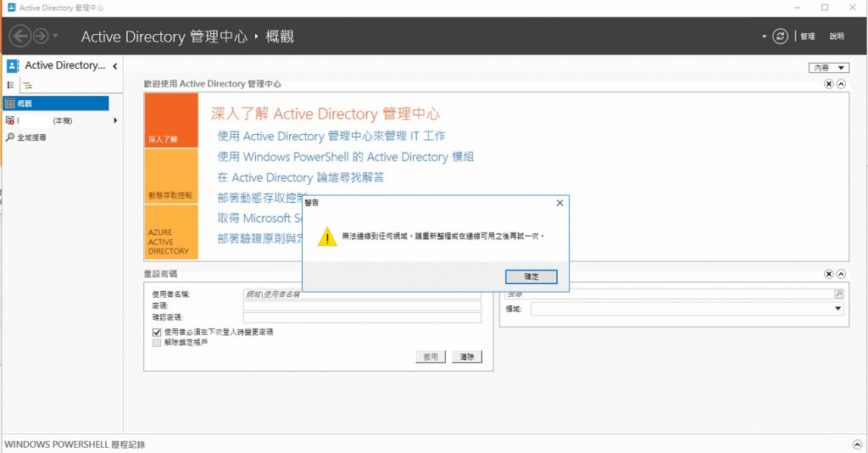Viewport: 868px width, 453px height.
Task: Select 概觀 in navigation pane
Action: (56, 103)
